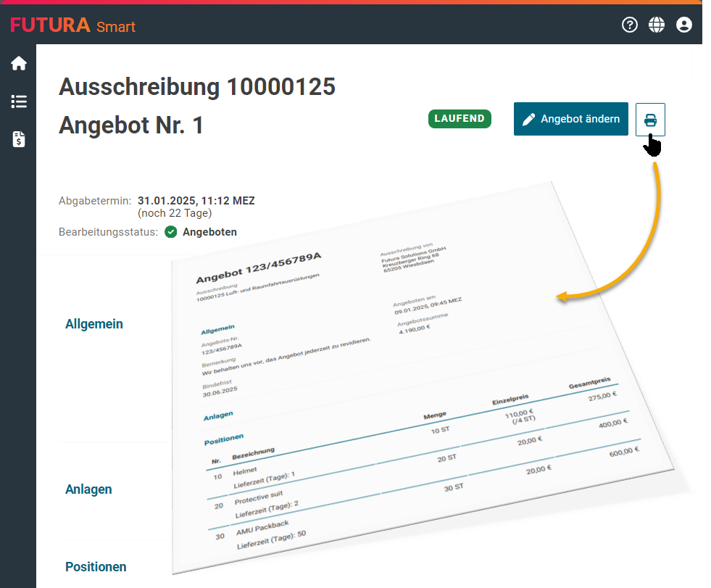The height and width of the screenshot is (588, 711).
Task: Open help via question mark icon
Action: pos(630,25)
